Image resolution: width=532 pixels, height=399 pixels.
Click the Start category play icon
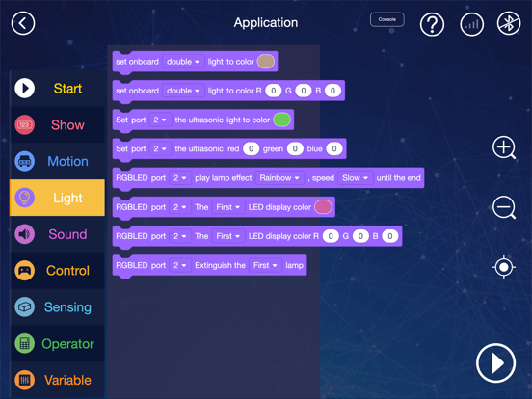coord(24,89)
